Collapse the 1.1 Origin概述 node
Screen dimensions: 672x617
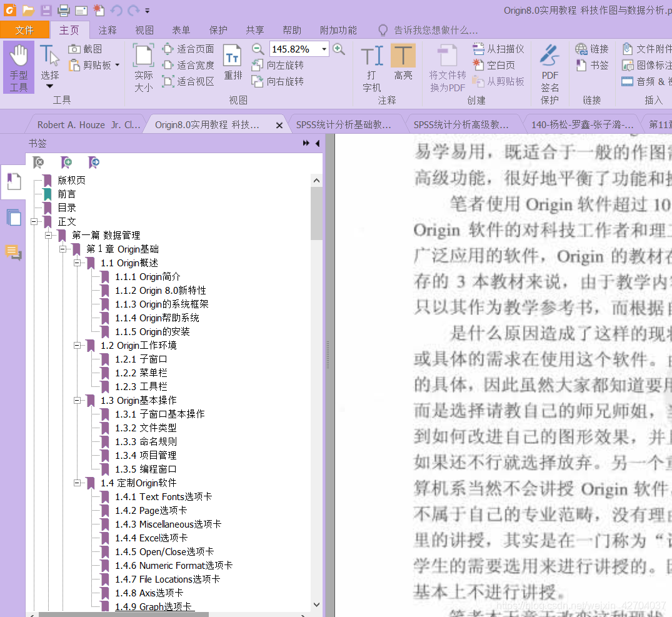pyautogui.click(x=77, y=263)
